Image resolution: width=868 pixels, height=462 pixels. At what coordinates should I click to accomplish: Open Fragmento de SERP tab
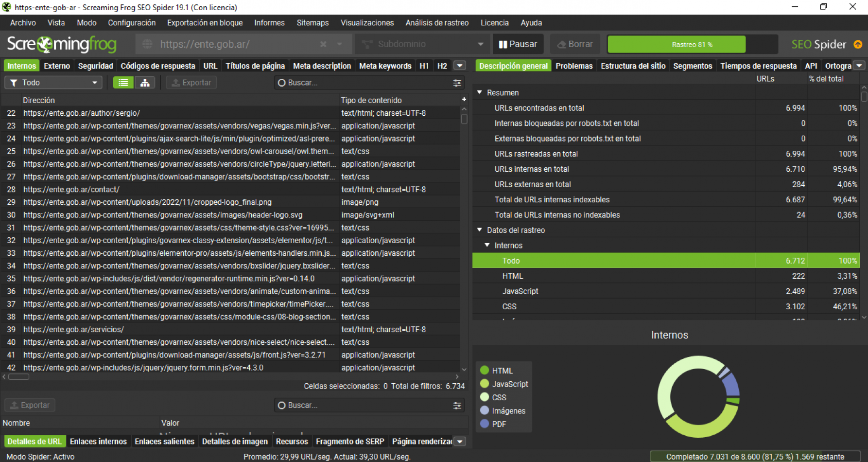[350, 442]
